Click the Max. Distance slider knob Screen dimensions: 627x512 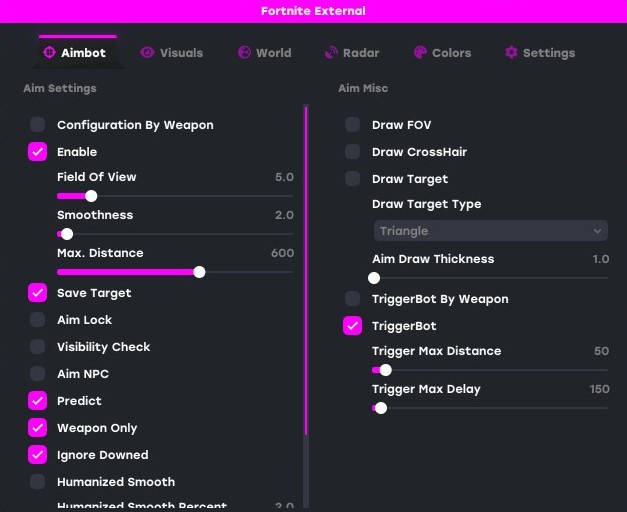[199, 272]
